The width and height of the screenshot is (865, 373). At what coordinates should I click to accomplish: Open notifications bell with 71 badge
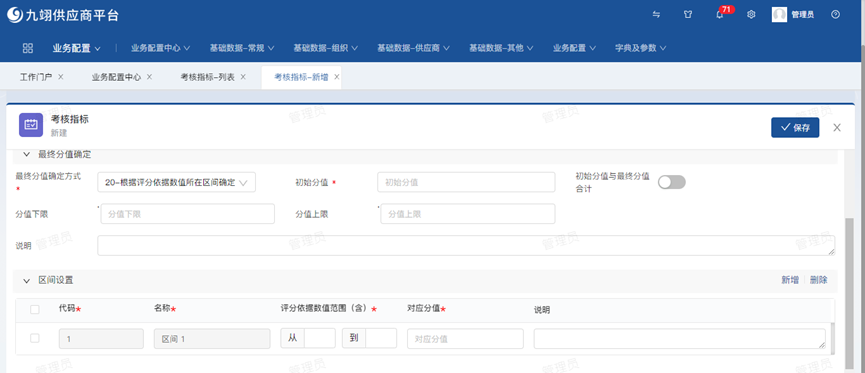click(x=719, y=15)
